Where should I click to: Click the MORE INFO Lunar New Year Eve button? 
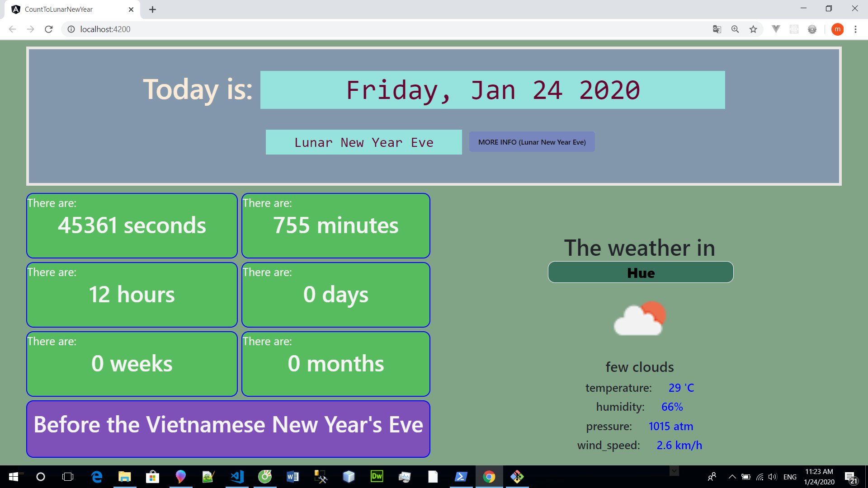[x=532, y=142]
